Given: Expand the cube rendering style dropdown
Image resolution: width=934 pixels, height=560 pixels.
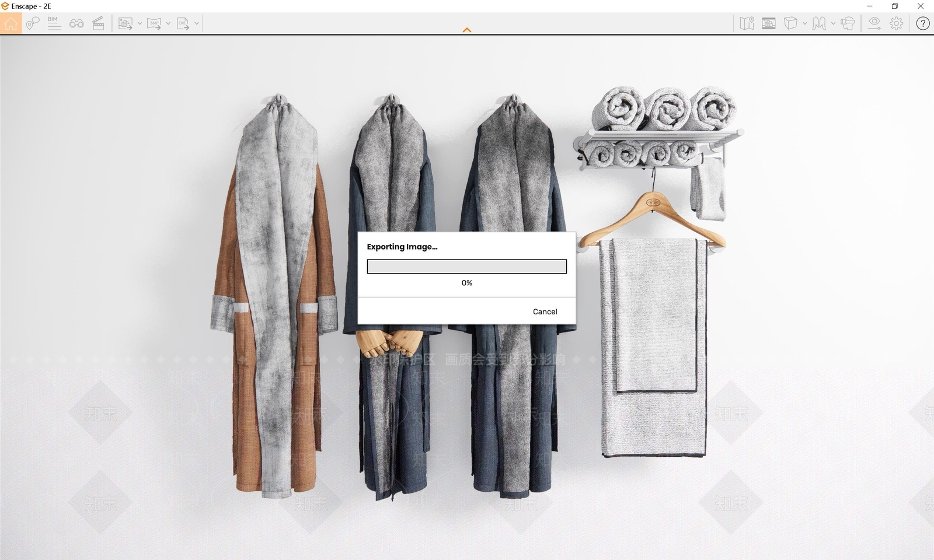Looking at the screenshot, I should coord(804,24).
